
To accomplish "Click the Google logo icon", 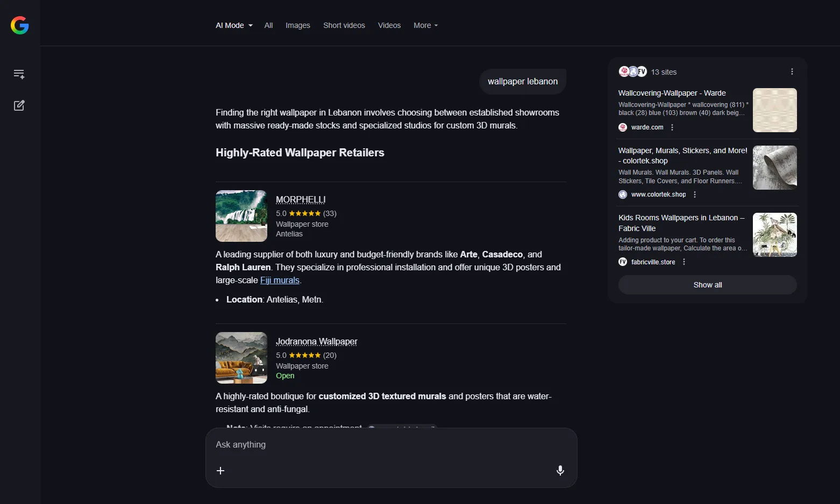I will (20, 25).
